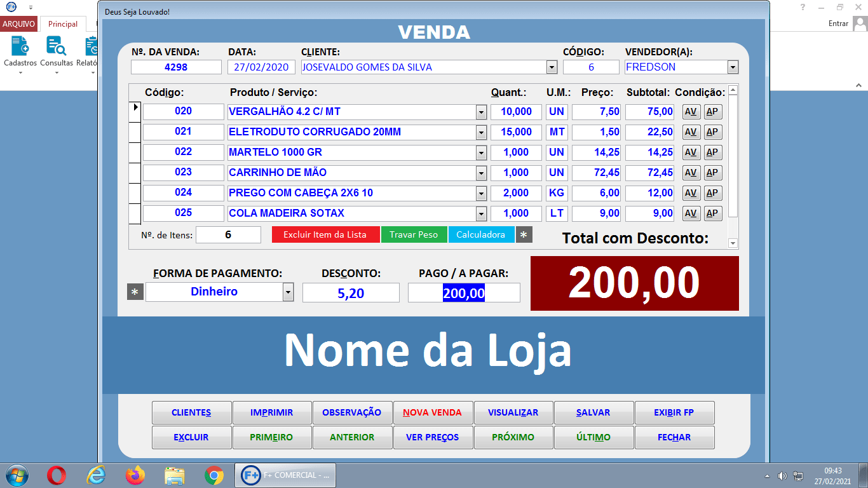Open the VENDEDOR(A) dropdown
This screenshot has width=868, height=488.
click(733, 67)
